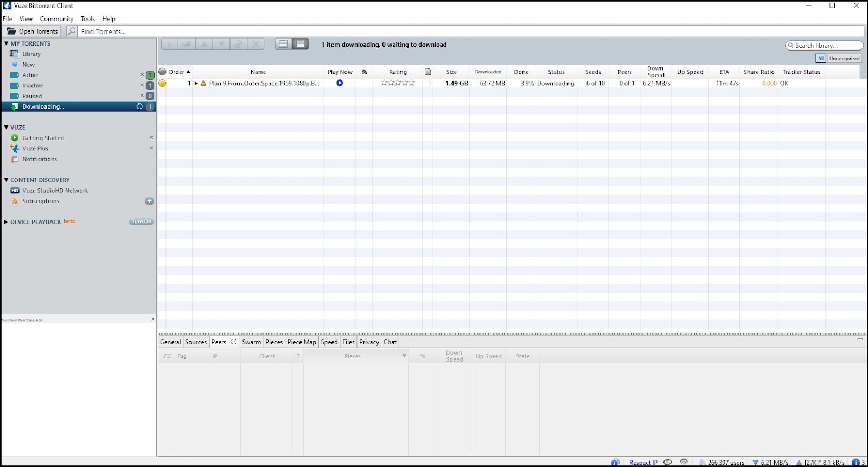This screenshot has width=868, height=467.
Task: Open the Chat tab
Action: (x=390, y=342)
